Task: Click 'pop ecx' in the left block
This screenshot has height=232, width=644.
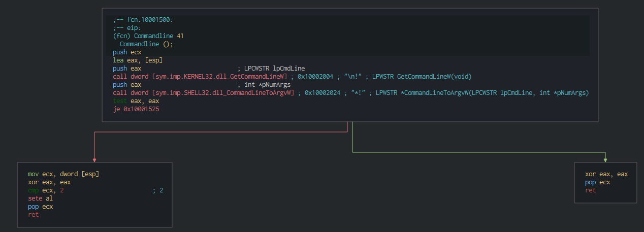Action: (40, 206)
